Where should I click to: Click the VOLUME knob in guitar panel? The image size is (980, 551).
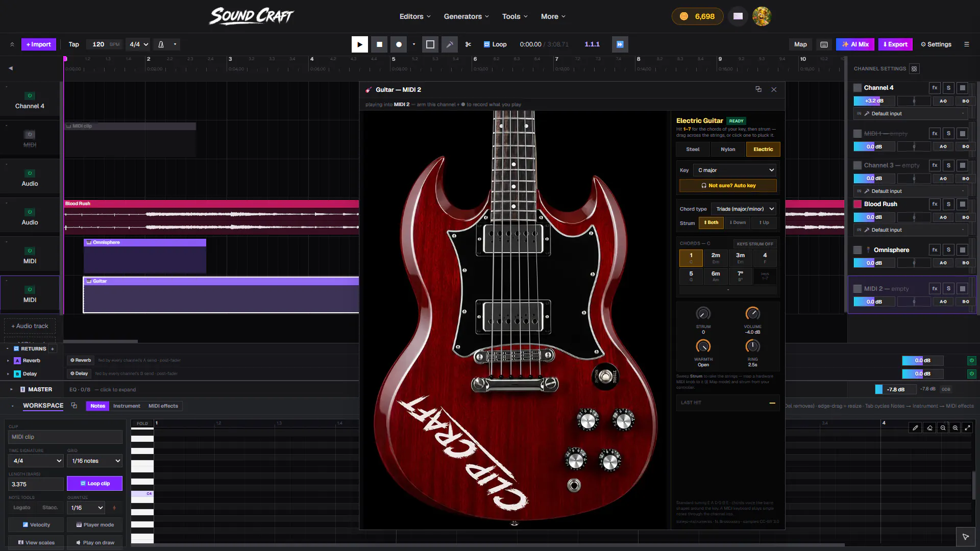click(x=752, y=313)
